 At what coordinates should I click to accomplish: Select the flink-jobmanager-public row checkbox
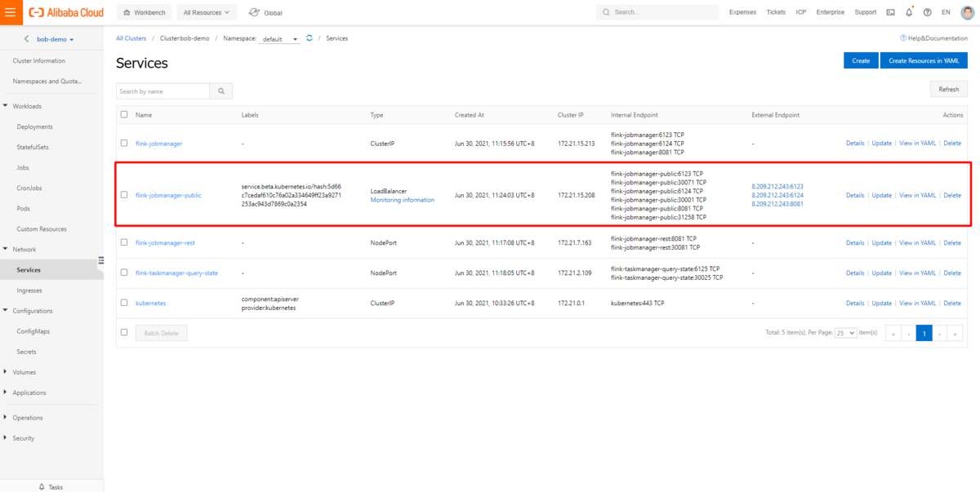(x=124, y=195)
